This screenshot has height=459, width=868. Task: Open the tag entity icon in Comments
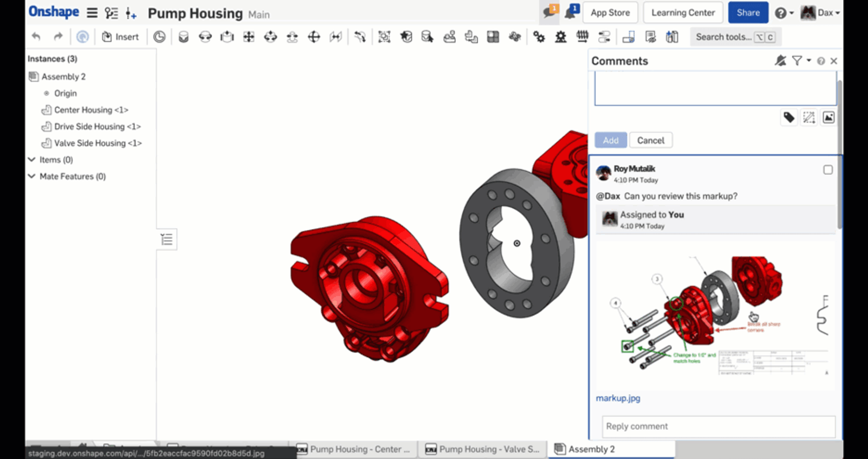pyautogui.click(x=789, y=117)
